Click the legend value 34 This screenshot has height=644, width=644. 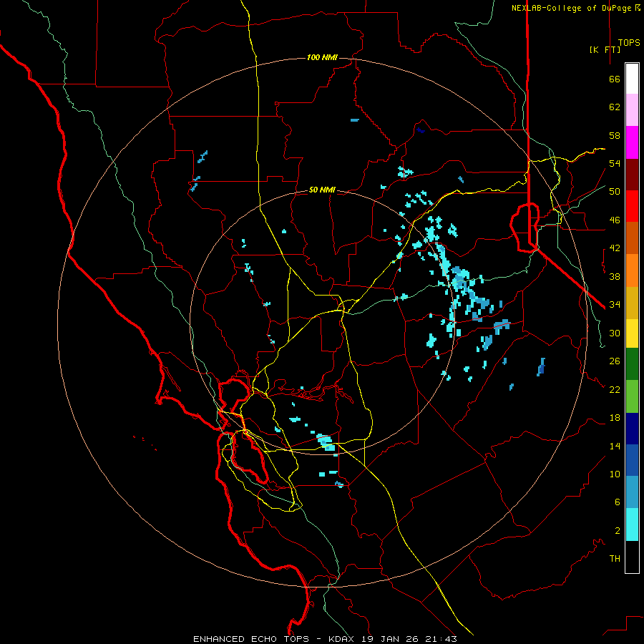click(615, 305)
